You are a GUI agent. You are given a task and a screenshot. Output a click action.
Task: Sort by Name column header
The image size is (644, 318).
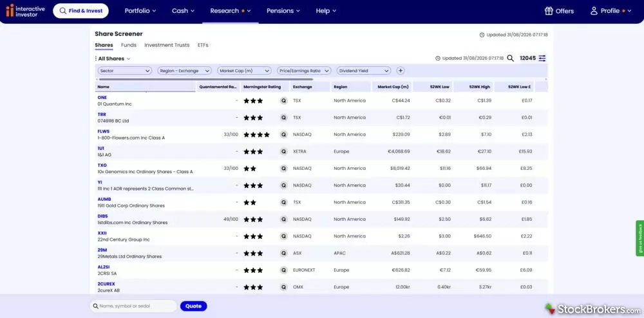(146, 86)
